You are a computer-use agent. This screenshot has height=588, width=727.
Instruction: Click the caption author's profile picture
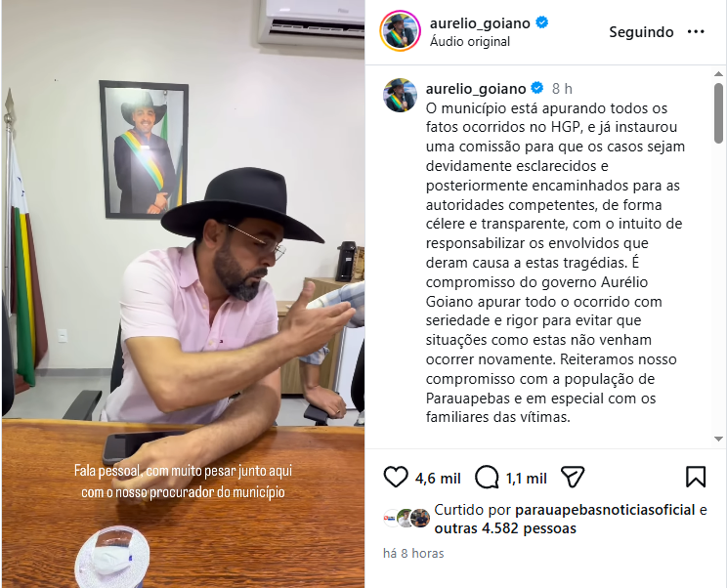click(400, 95)
